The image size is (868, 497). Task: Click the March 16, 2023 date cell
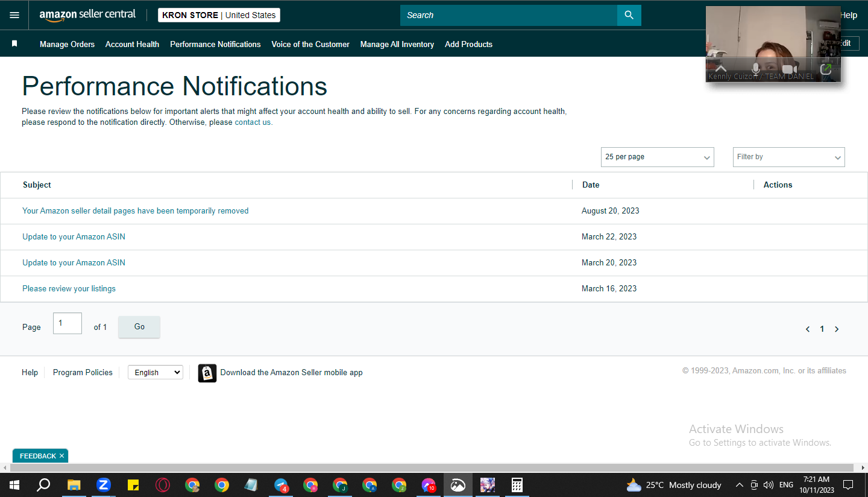(x=609, y=289)
